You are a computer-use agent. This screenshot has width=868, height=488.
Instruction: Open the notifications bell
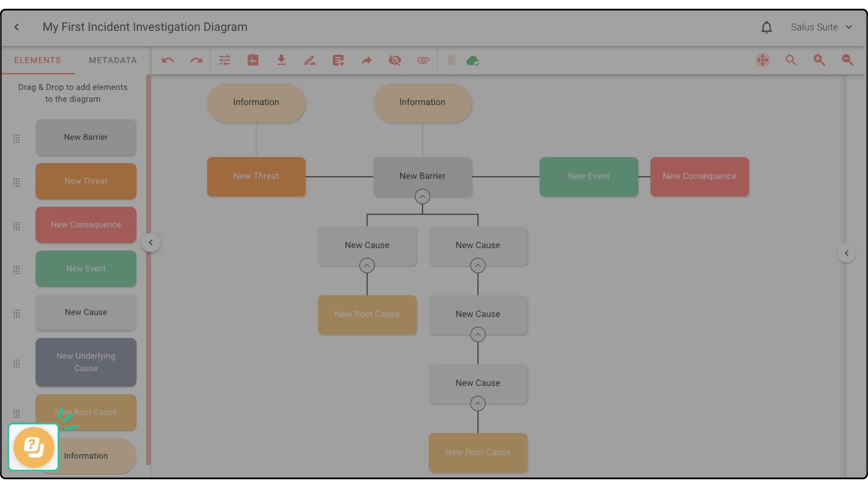tap(766, 28)
